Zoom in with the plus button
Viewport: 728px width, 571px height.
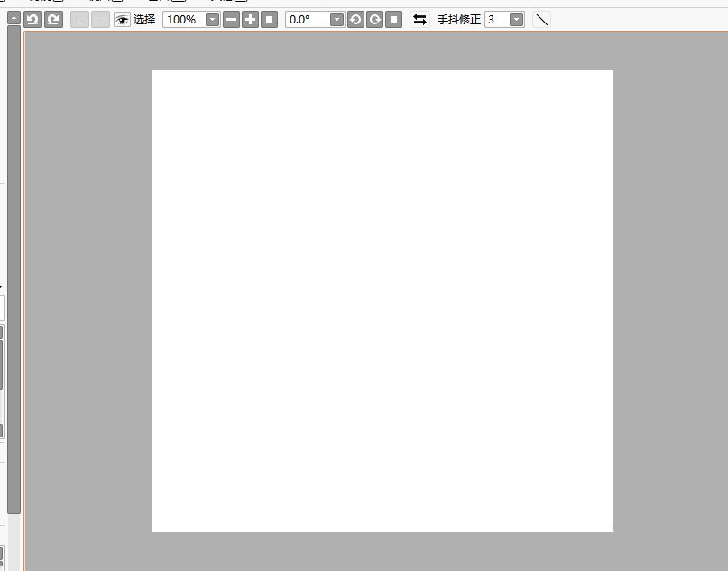250,20
